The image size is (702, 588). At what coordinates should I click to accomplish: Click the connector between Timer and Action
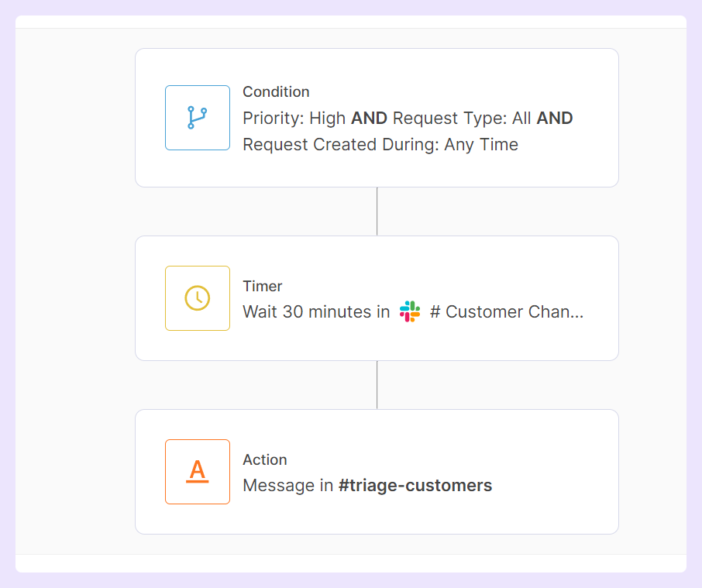click(x=377, y=385)
